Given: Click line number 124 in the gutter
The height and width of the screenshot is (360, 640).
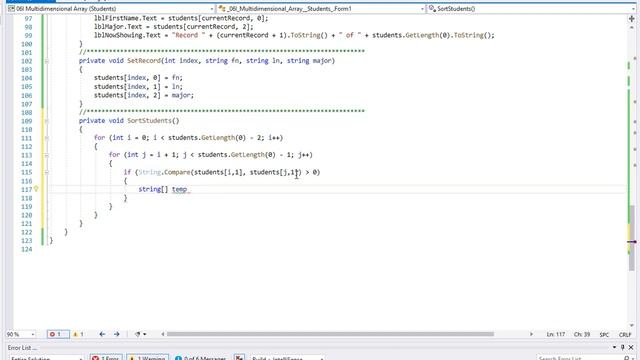Looking at the screenshot, I should coord(27,249).
